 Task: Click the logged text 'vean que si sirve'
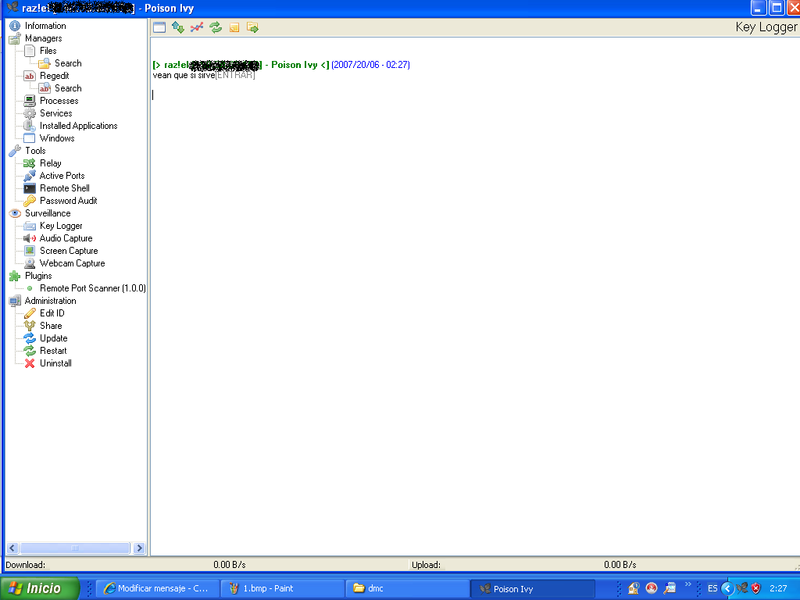(184, 76)
